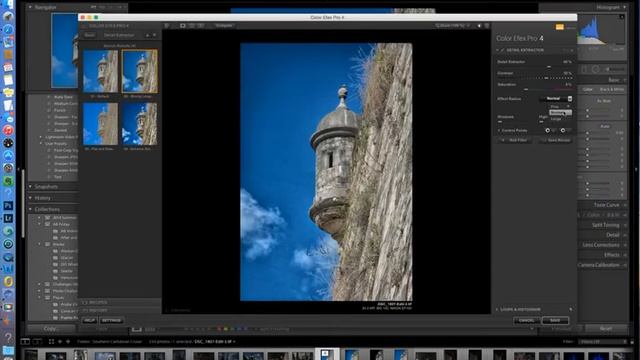
Task: Click the hide right panel icon next to lightbulb
Action: (x=487, y=26)
